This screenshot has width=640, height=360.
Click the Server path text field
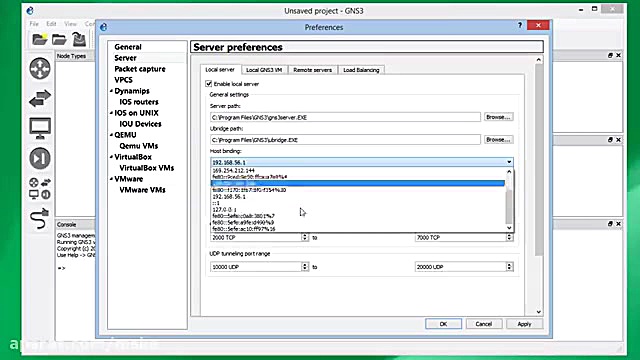[x=345, y=117]
